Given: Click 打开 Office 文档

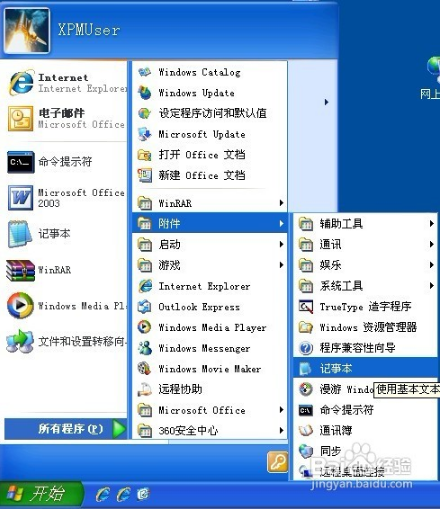Looking at the screenshot, I should point(209,155).
